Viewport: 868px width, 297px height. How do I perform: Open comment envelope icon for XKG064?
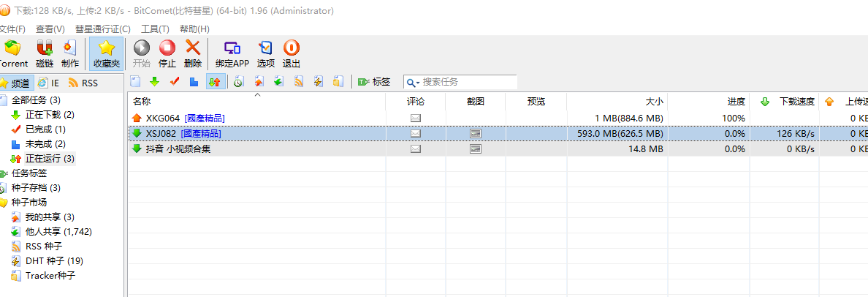click(x=416, y=118)
